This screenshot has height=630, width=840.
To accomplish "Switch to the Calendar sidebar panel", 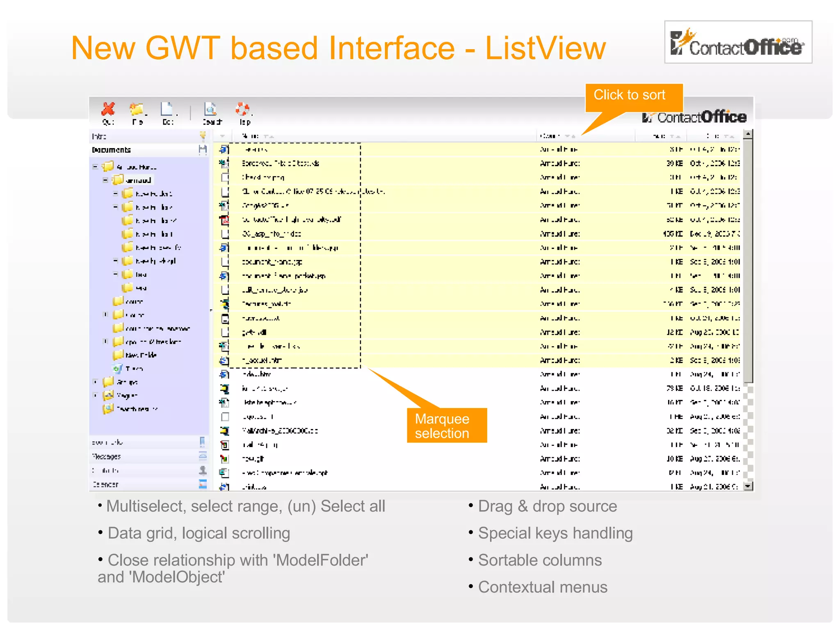I will [x=149, y=484].
